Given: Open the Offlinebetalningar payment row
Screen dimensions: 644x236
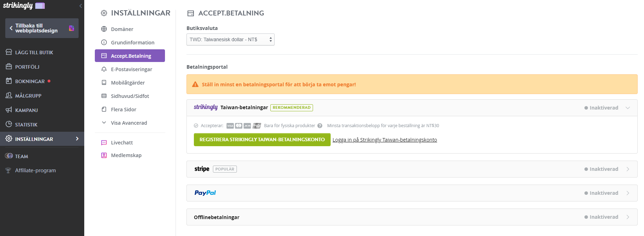Looking at the screenshot, I should (412, 217).
